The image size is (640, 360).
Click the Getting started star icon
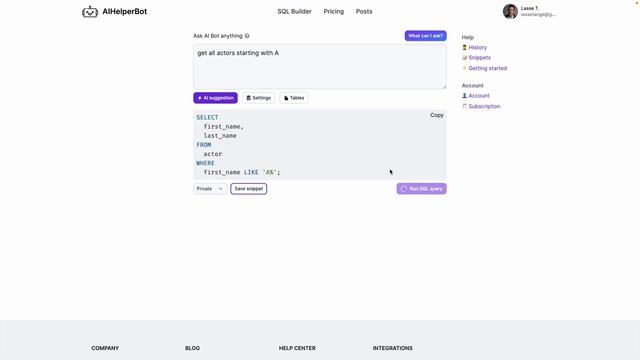464,68
